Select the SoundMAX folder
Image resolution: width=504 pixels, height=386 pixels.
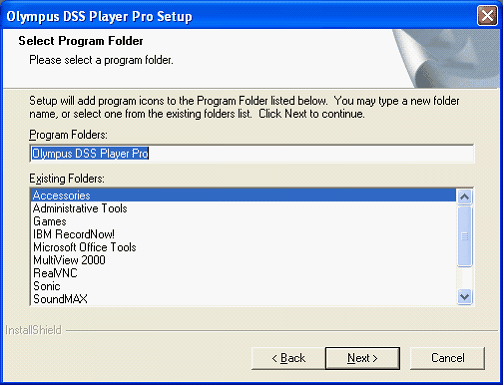coord(244,299)
